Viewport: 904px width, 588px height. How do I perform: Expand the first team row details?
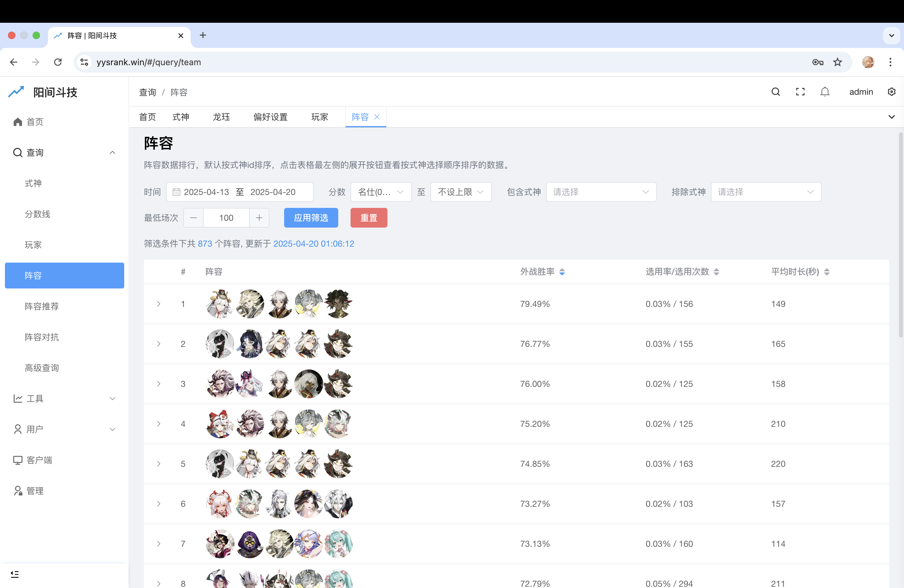tap(159, 304)
